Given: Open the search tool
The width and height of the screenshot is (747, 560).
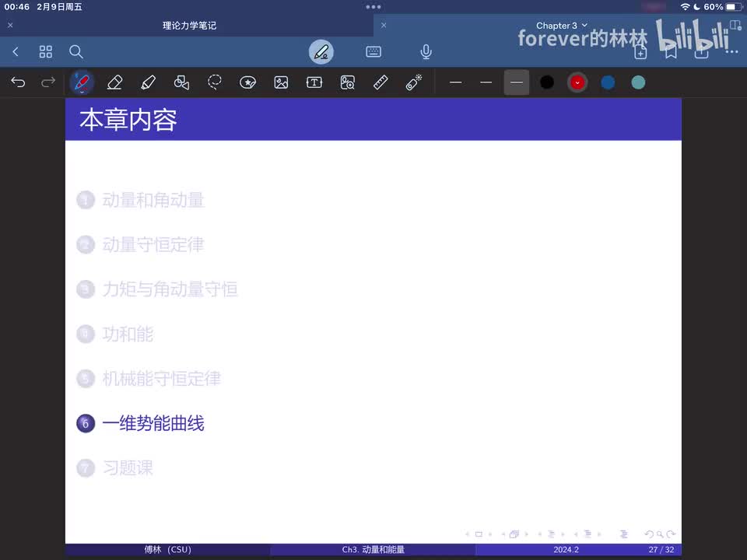Looking at the screenshot, I should 76,51.
